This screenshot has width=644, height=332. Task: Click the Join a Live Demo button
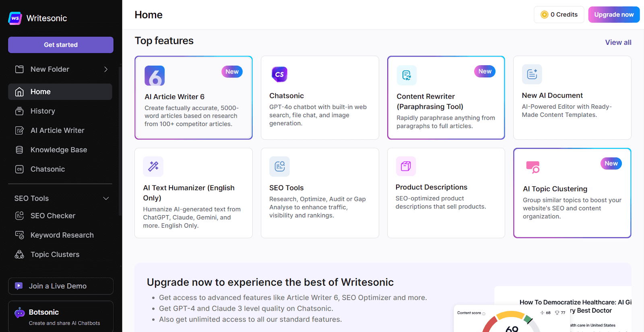pyautogui.click(x=61, y=286)
